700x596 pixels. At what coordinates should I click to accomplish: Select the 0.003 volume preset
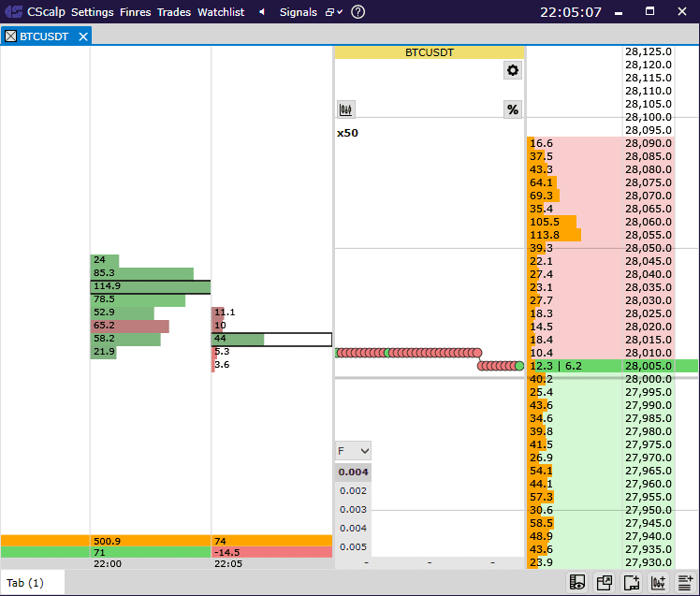coord(353,509)
